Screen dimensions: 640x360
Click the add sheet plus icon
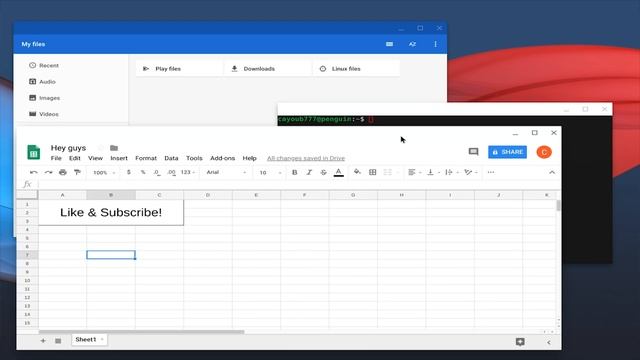click(43, 340)
